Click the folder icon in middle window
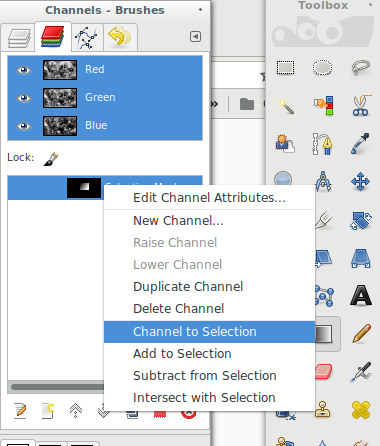 [247, 104]
